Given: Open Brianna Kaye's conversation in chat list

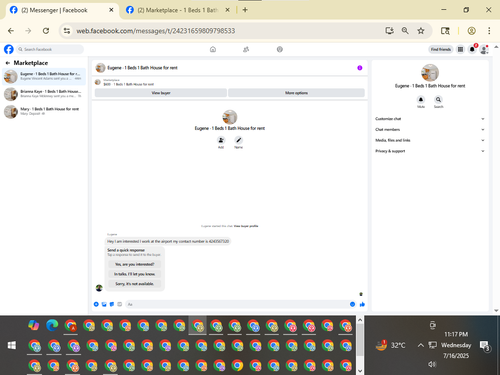Looking at the screenshot, I should (44, 94).
